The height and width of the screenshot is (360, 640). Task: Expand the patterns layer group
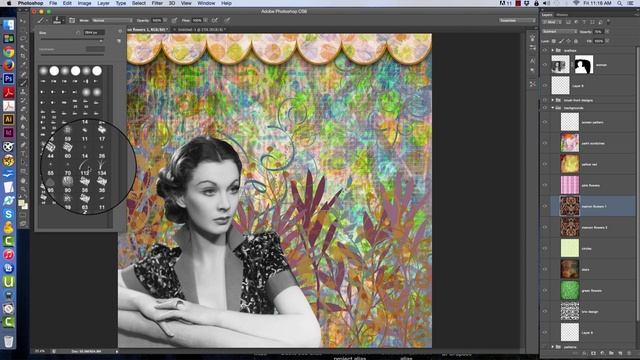point(553,347)
